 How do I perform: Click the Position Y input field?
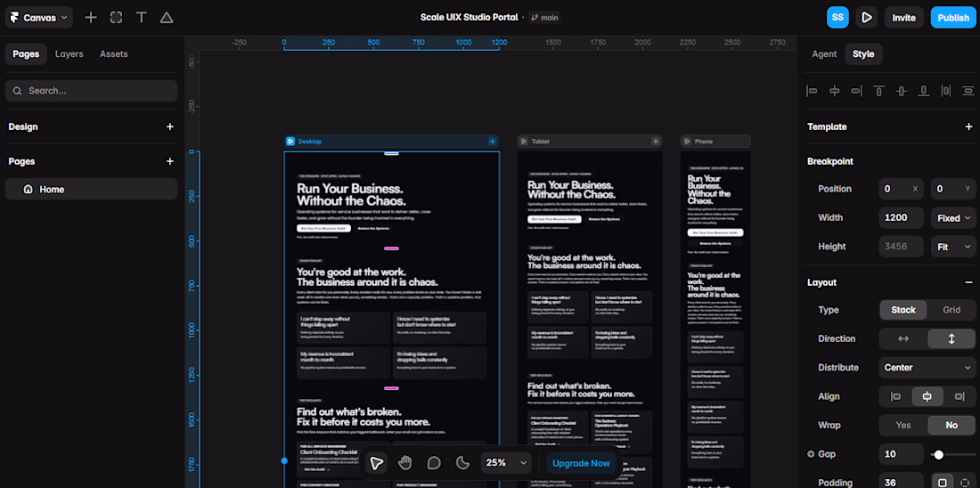[953, 189]
